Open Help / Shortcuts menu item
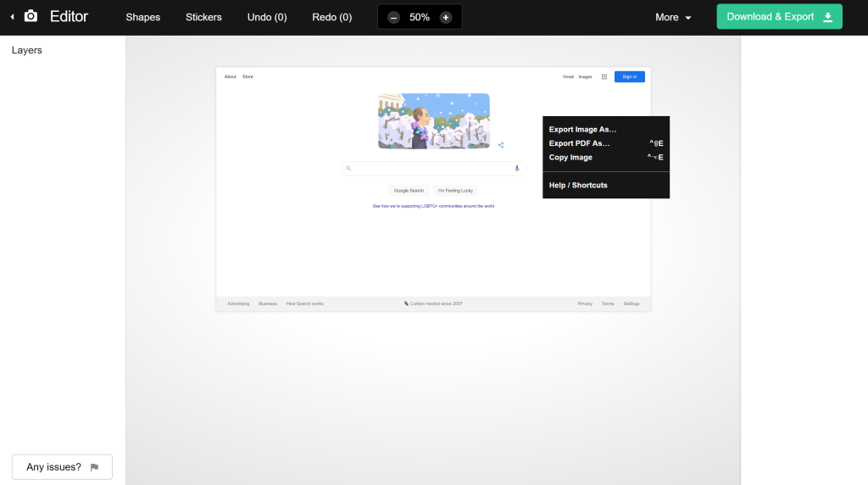This screenshot has width=868, height=485. 578,185
